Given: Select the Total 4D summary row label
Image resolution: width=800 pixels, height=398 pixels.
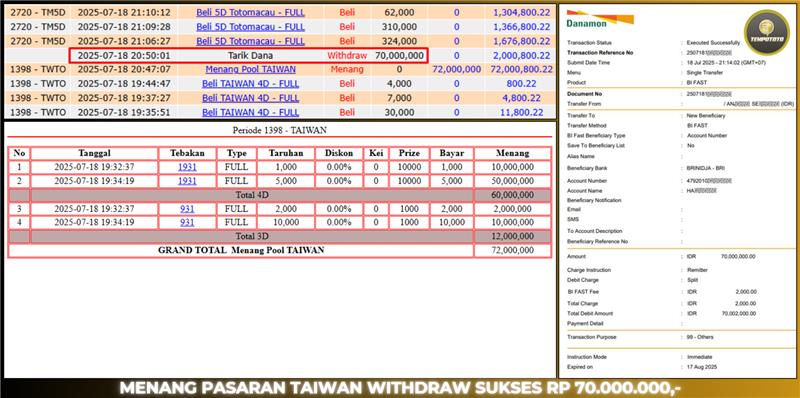Looking at the screenshot, I should (252, 195).
